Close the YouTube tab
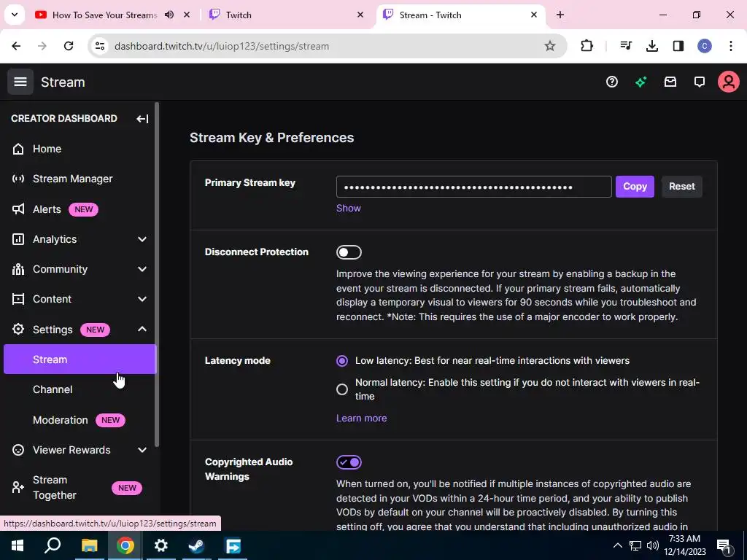The image size is (747, 560). pos(187,15)
